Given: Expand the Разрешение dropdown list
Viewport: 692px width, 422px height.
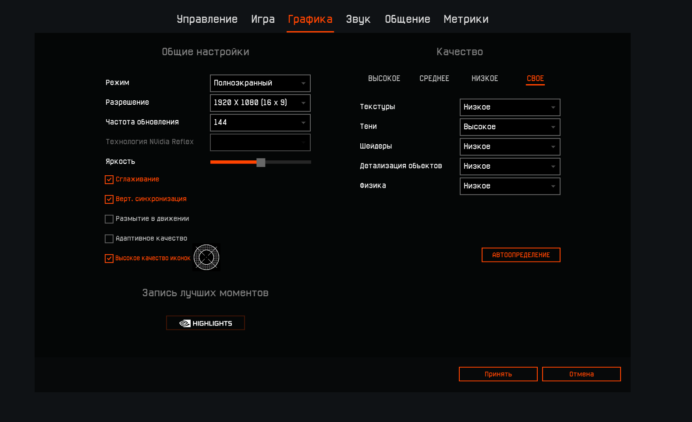Looking at the screenshot, I should (260, 103).
